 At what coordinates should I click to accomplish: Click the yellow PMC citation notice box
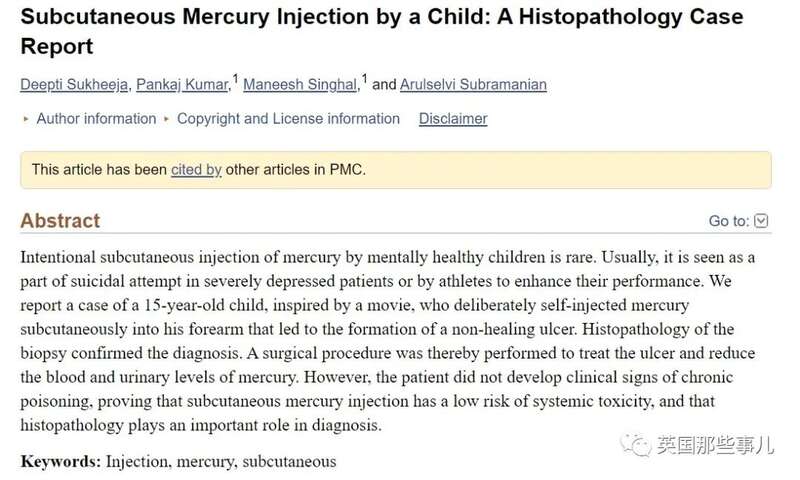pyautogui.click(x=396, y=170)
